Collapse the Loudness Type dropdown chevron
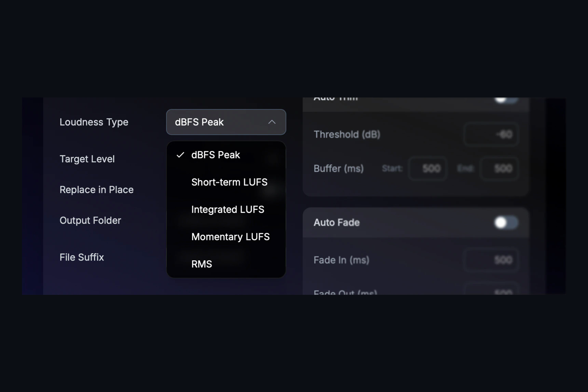The image size is (588, 392). point(272,122)
